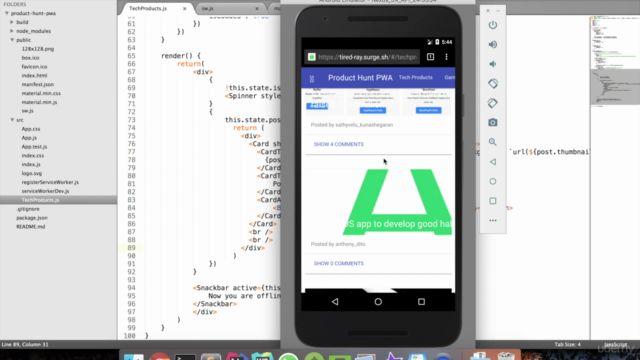Open App.css file
The height and width of the screenshot is (360, 640).
(31, 129)
